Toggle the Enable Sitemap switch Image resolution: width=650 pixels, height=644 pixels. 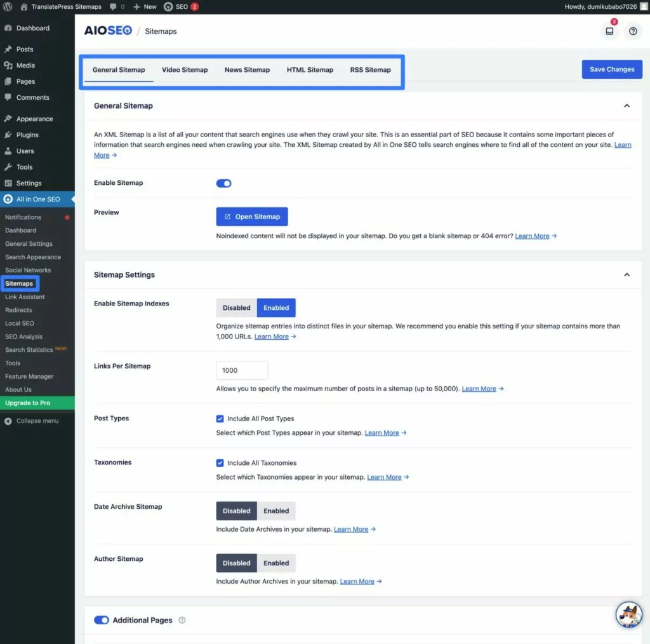coord(223,184)
